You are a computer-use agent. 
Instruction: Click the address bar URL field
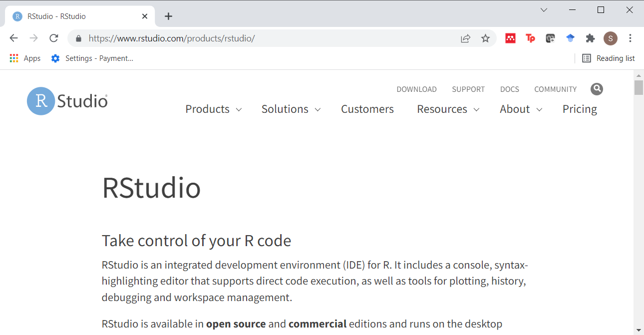(x=270, y=38)
